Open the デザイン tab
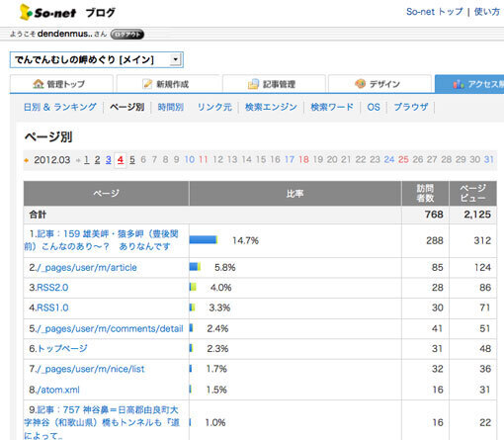The height and width of the screenshot is (440, 504). pyautogui.click(x=379, y=84)
